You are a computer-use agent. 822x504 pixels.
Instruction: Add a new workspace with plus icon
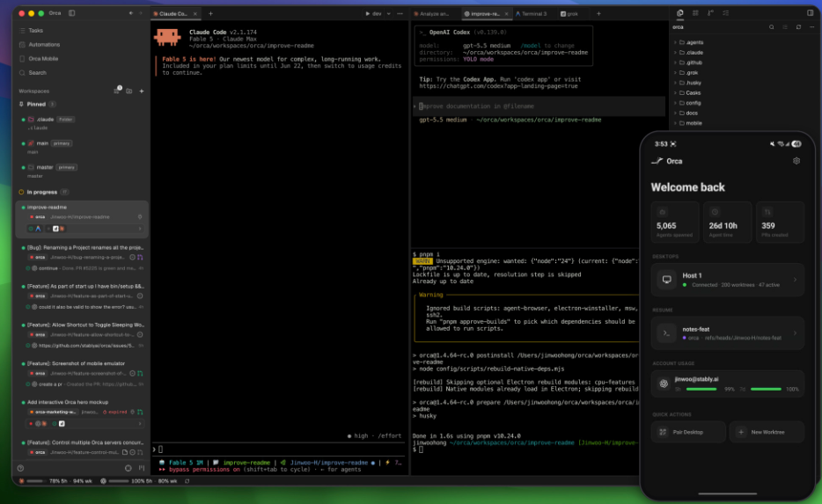point(142,91)
